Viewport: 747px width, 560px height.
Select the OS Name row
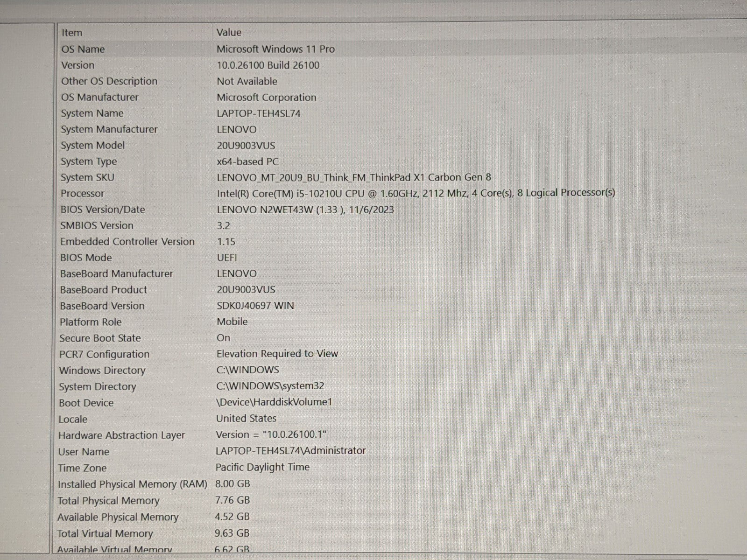(83, 49)
